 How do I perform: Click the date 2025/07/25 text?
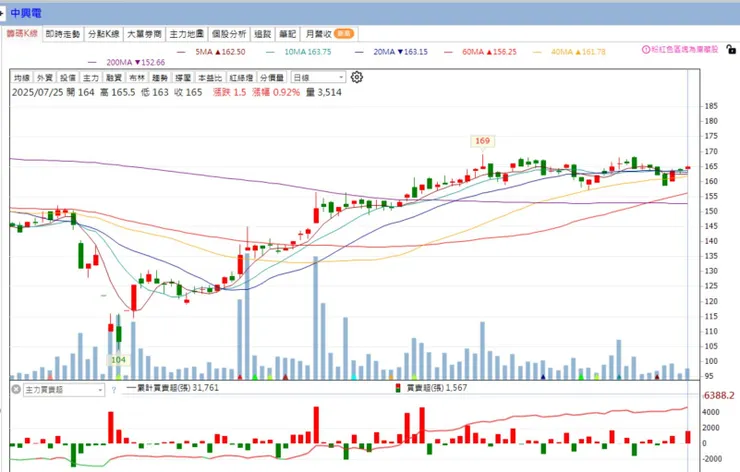[x=37, y=93]
